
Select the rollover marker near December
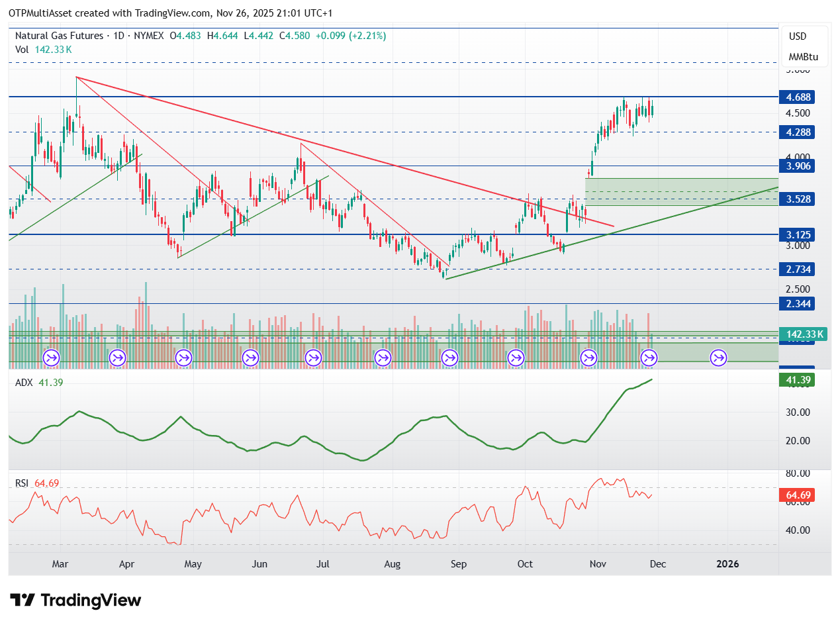point(649,358)
